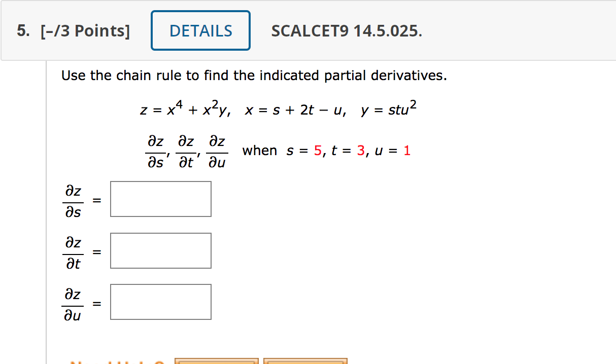Select the SCALCET9 14.5.025 exercise title
This screenshot has width=616, height=364.
[347, 31]
